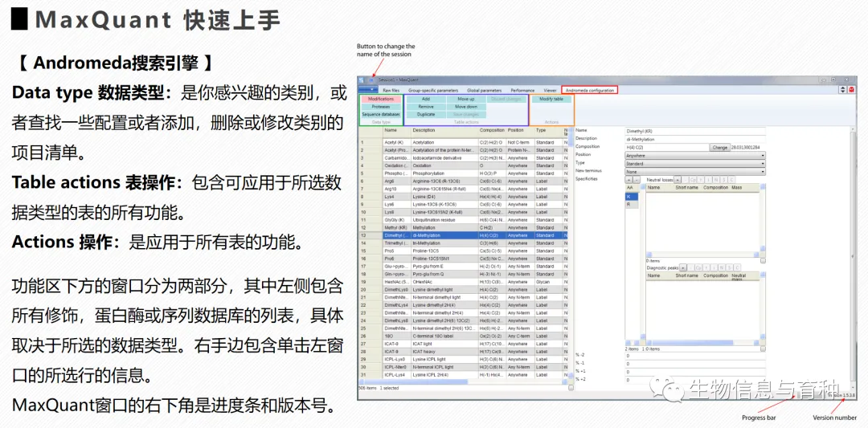Click the Diagnostic peaks table horizontal scrollbar
Screen dimensions: 868x428
(702, 344)
